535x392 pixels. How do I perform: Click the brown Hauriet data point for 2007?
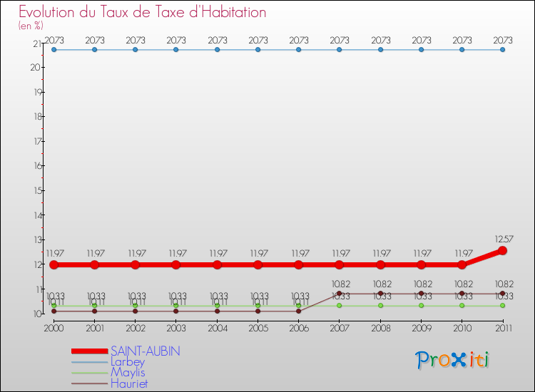click(x=339, y=293)
